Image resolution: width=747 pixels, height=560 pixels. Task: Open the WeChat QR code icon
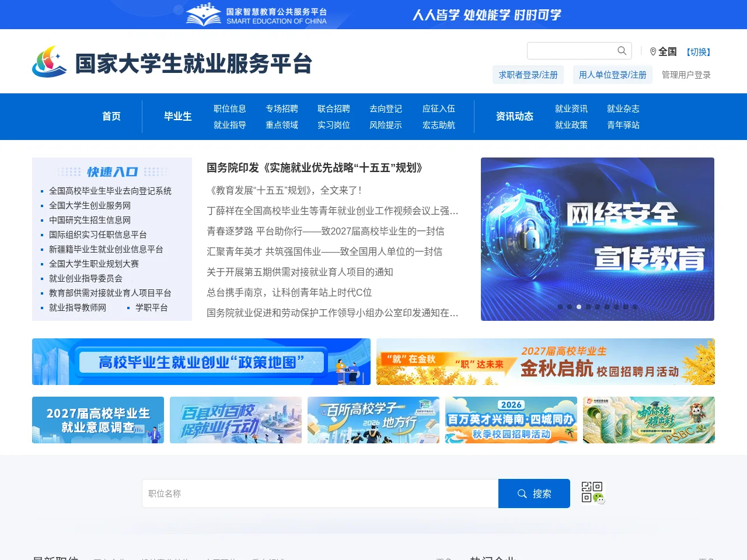point(593,492)
